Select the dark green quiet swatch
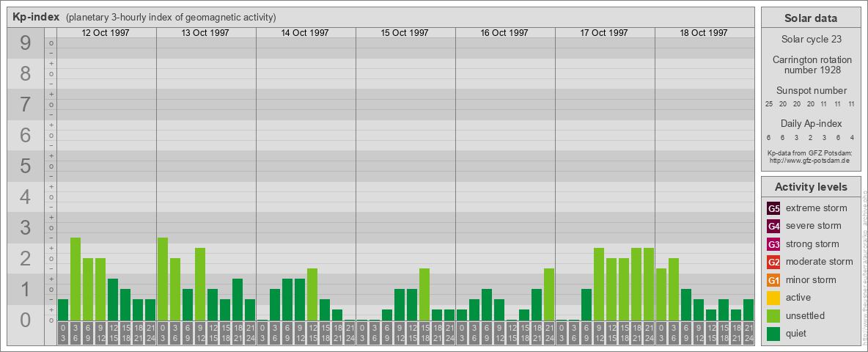 point(774,333)
